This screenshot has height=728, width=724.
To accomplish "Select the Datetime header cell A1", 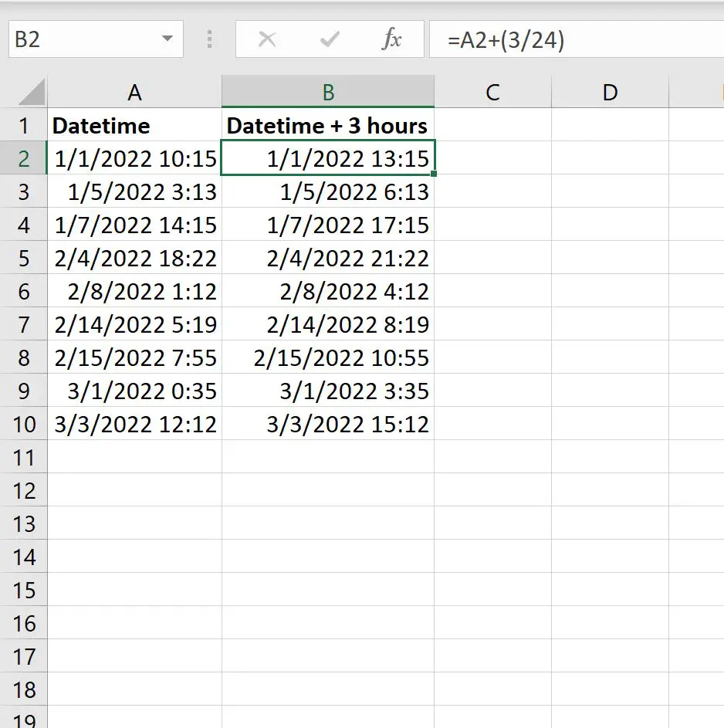I will [134, 125].
